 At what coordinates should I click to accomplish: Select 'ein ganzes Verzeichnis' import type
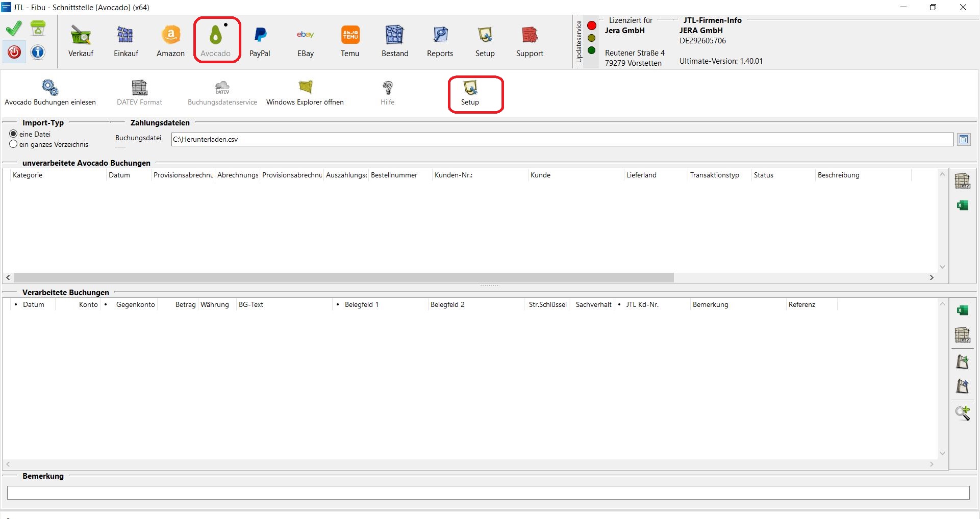[x=14, y=144]
